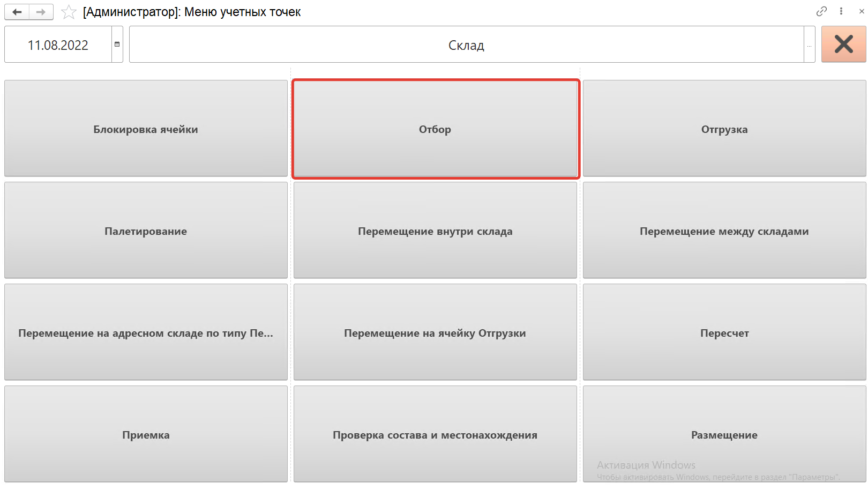Select Перемещение между складами
This screenshot has height=489, width=868.
(x=724, y=231)
